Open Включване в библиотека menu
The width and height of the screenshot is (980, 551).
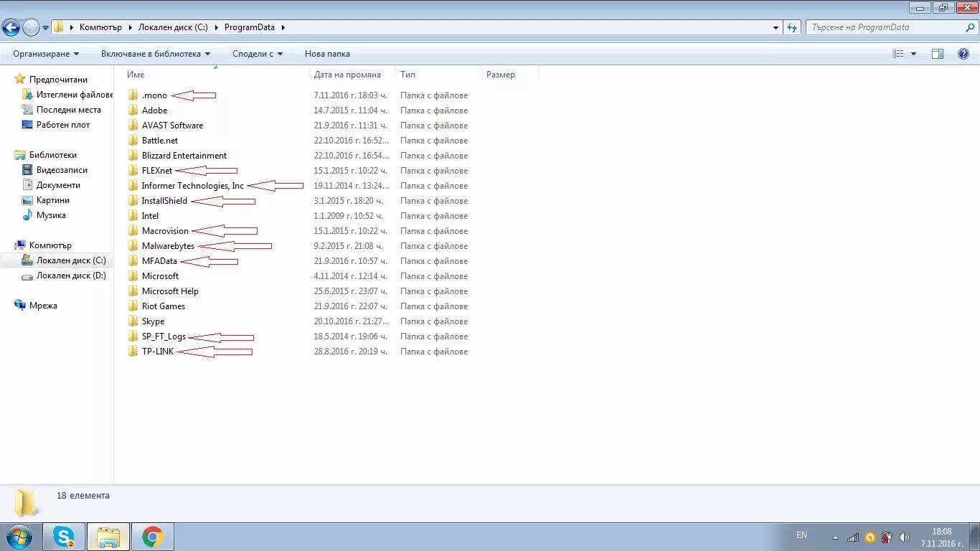coord(156,54)
